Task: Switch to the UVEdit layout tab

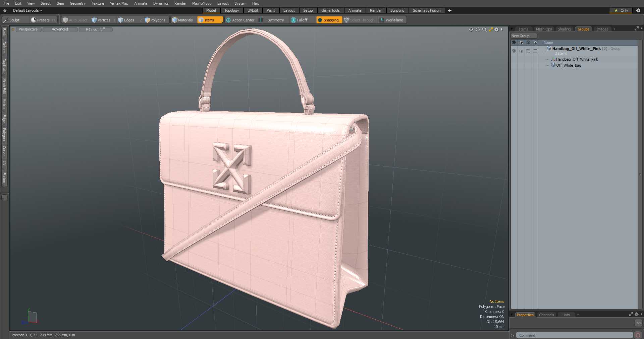Action: pos(253,10)
